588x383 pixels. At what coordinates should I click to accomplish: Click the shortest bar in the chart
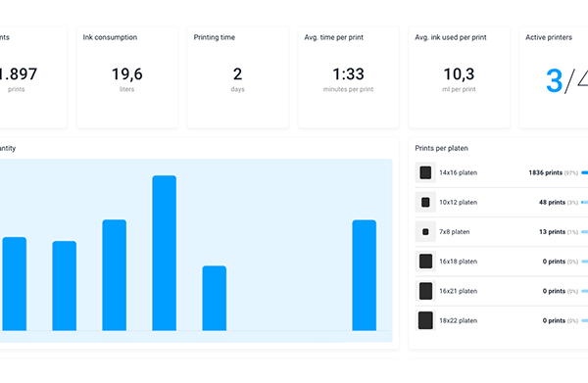tap(214, 299)
